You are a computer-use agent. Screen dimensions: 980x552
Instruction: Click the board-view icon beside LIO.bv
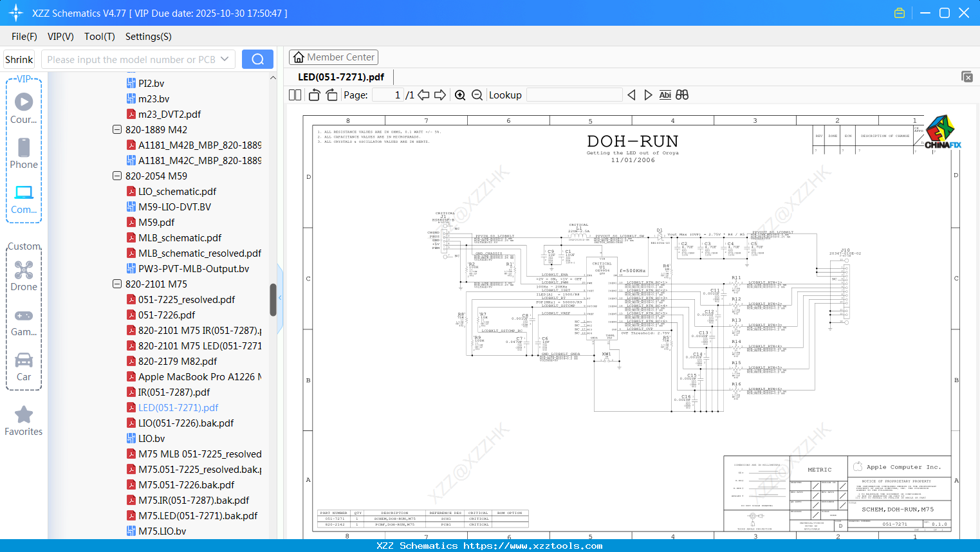[131, 438]
